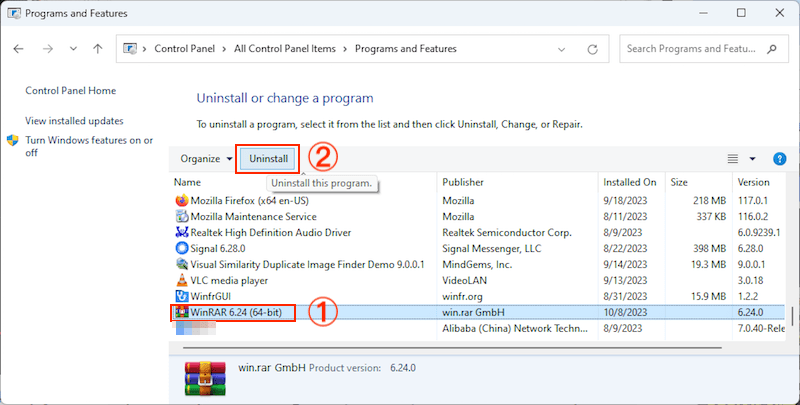Click the WinRAR 6.24 row icon
This screenshot has height=405, width=800.
tap(182, 312)
